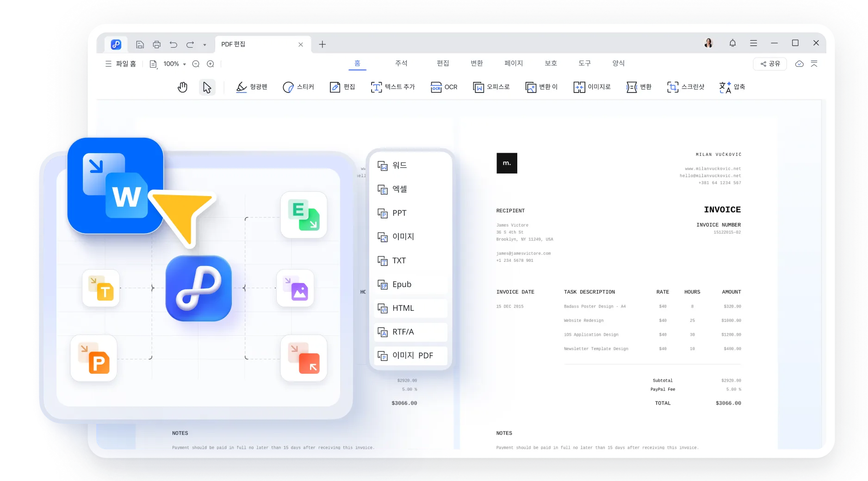The height and width of the screenshot is (481, 868).
Task: Choose PPT in conversion list
Action: click(411, 213)
